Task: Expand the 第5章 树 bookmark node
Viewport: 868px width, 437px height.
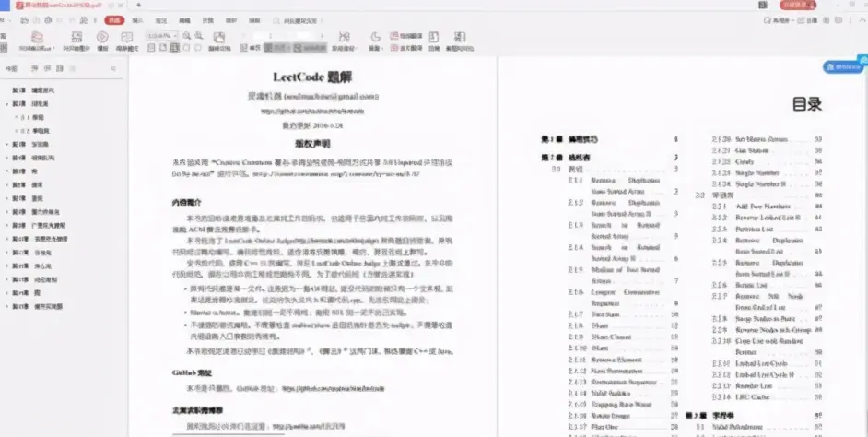Action: point(7,171)
